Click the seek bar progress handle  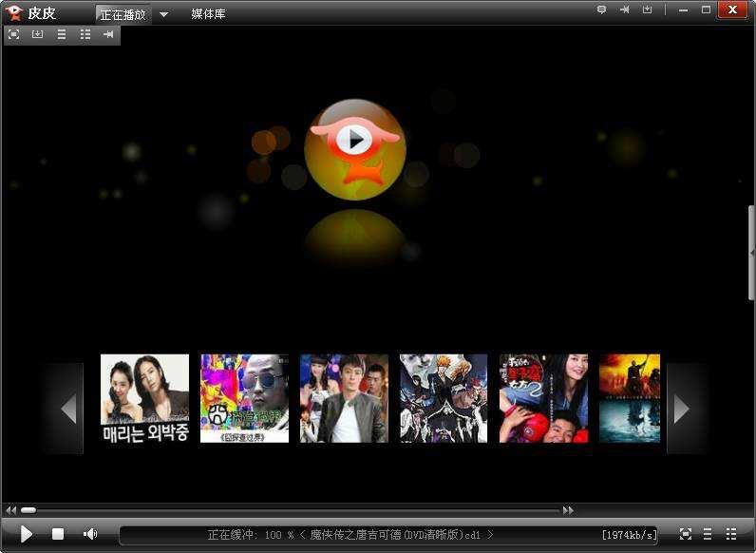(28, 510)
